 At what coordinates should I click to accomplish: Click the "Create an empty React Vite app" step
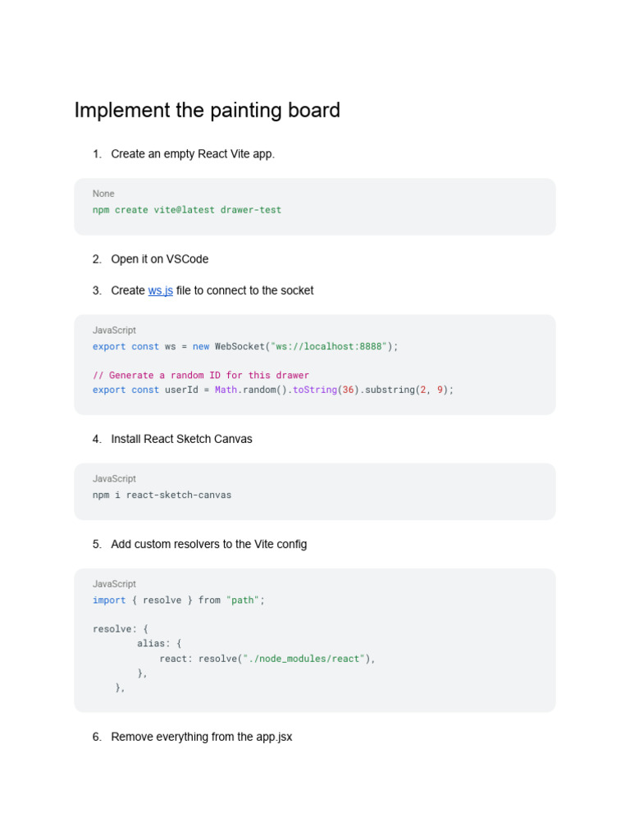[x=193, y=154]
